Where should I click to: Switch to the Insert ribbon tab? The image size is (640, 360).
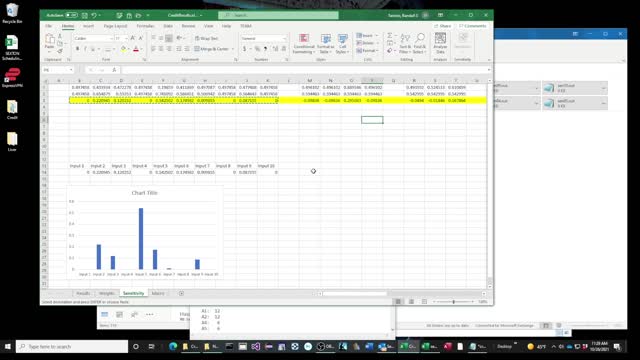(x=88, y=26)
